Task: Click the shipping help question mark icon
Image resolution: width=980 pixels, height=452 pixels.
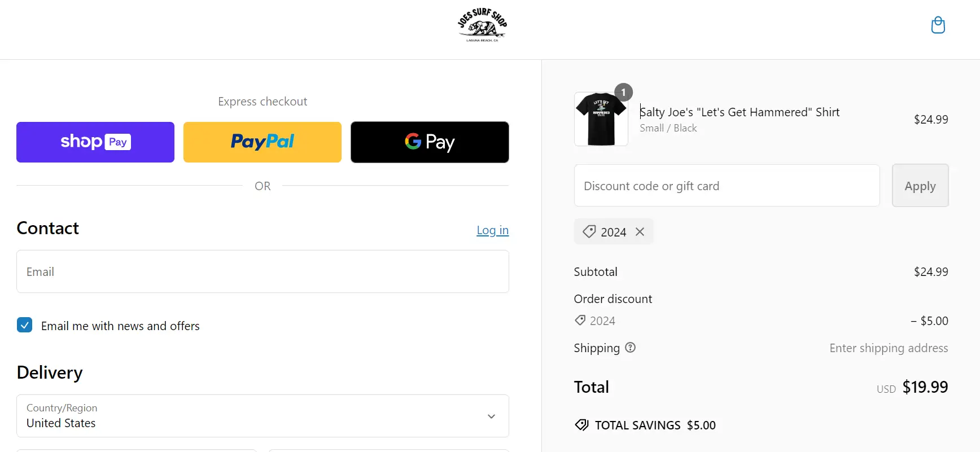Action: click(631, 348)
